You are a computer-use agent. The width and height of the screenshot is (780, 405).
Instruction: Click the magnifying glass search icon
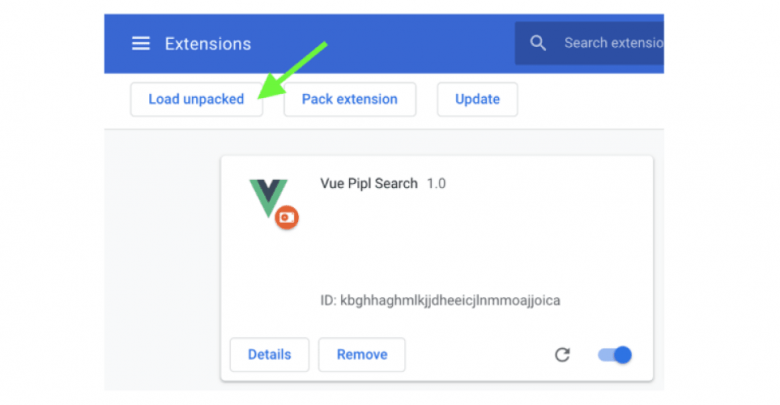click(538, 43)
